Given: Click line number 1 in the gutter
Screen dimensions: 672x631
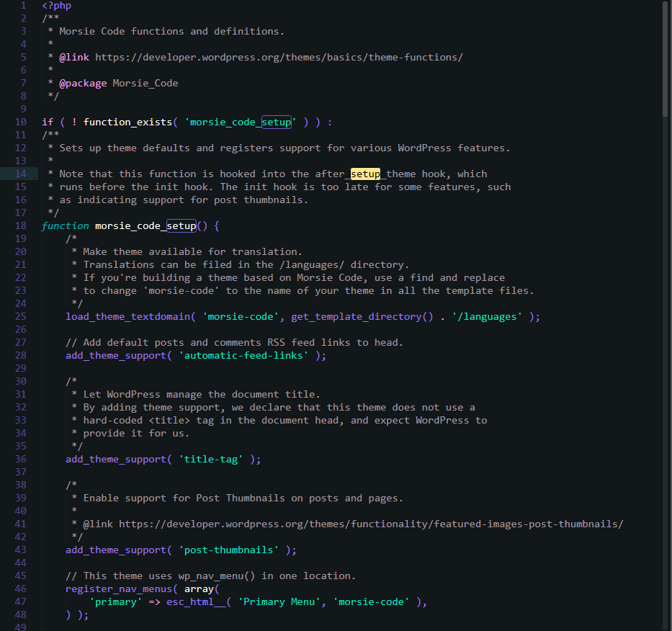Looking at the screenshot, I should 23,6.
